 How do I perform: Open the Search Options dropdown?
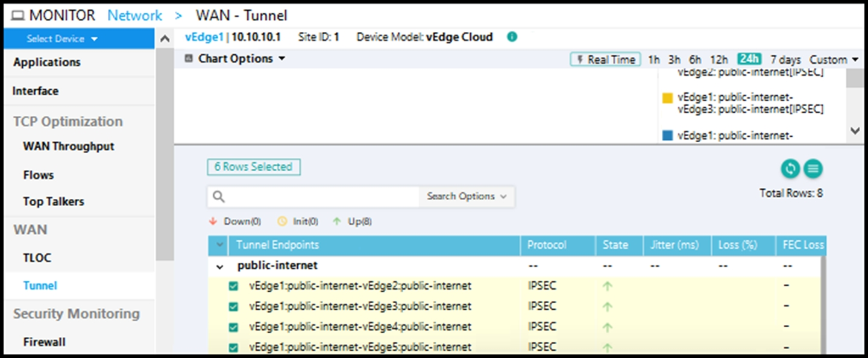(x=467, y=196)
